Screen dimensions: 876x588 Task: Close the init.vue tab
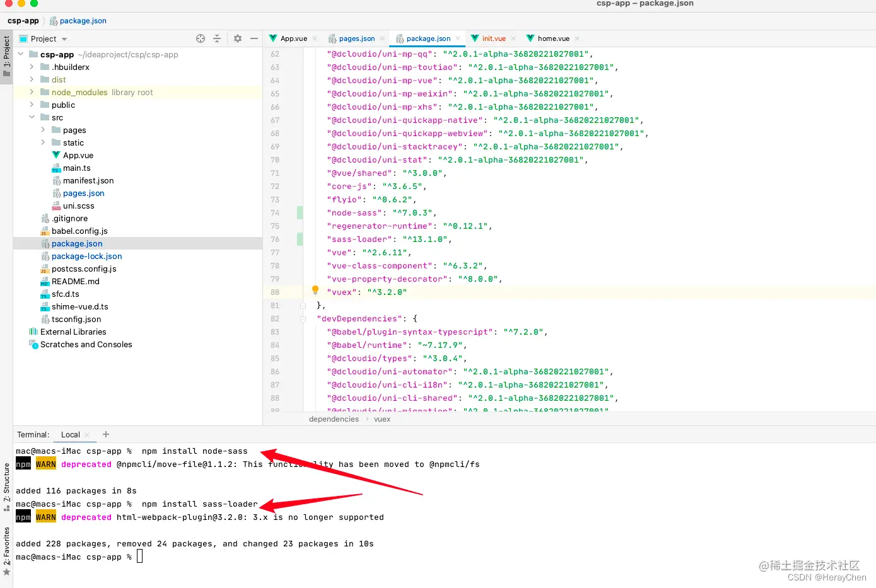[x=513, y=38]
